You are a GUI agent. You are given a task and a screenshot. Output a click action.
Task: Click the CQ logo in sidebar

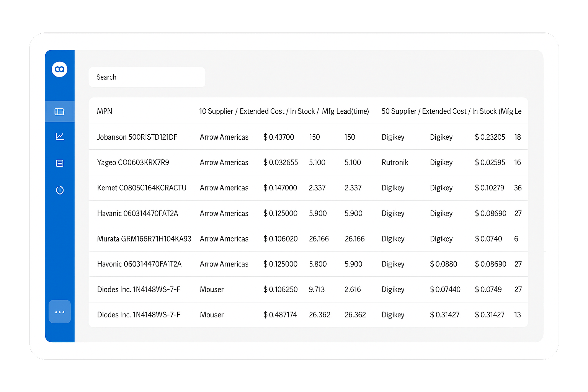pos(60,69)
